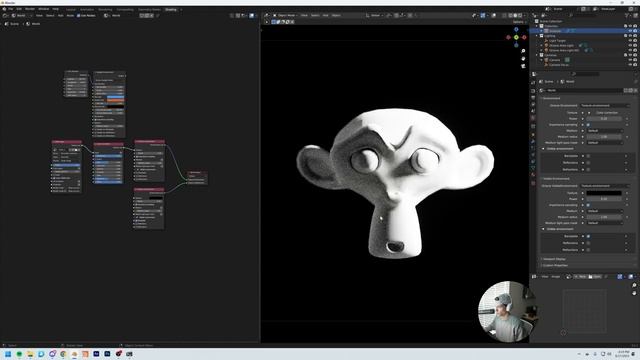Hide Light Target with eye icon
Viewport: 640px width, 360px height.
(x=630, y=40)
